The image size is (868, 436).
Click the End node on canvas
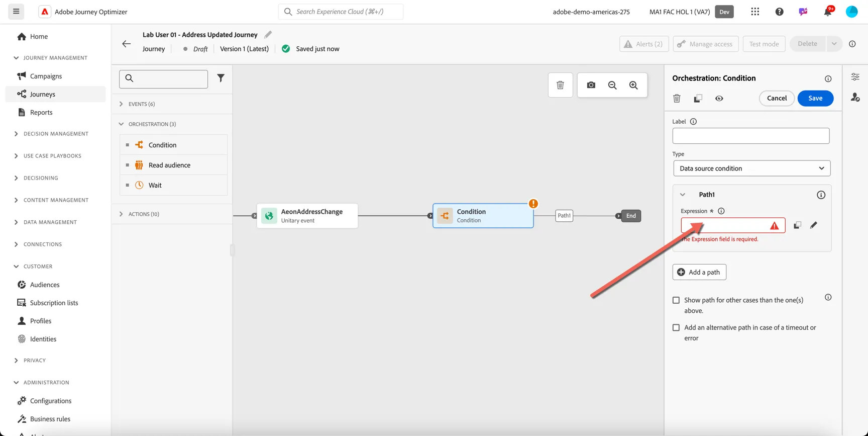[x=631, y=216]
